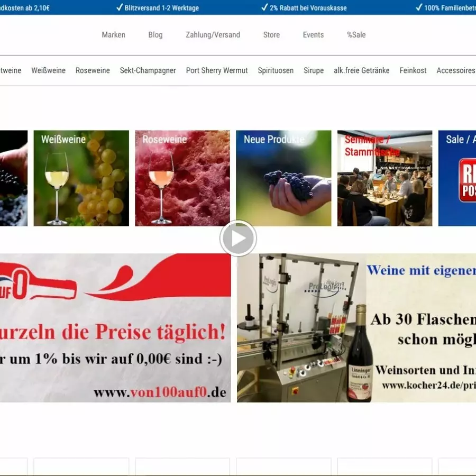Image resolution: width=476 pixels, height=476 pixels.
Task: Open the Seminare / Stammtische tile
Action: [x=385, y=178]
